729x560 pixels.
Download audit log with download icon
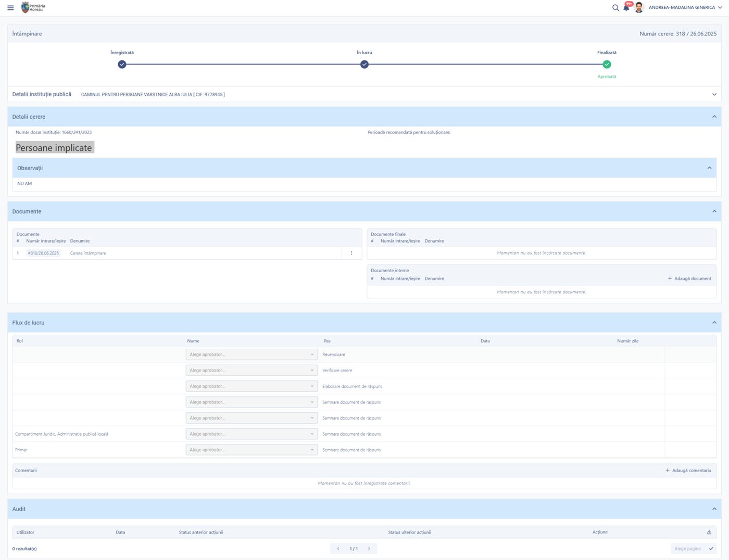pos(709,532)
